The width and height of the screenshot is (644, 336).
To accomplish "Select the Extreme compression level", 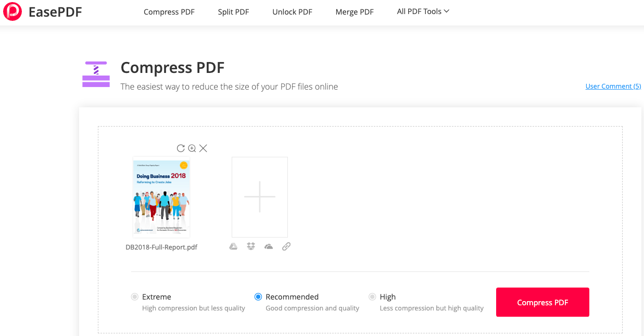I will [134, 296].
